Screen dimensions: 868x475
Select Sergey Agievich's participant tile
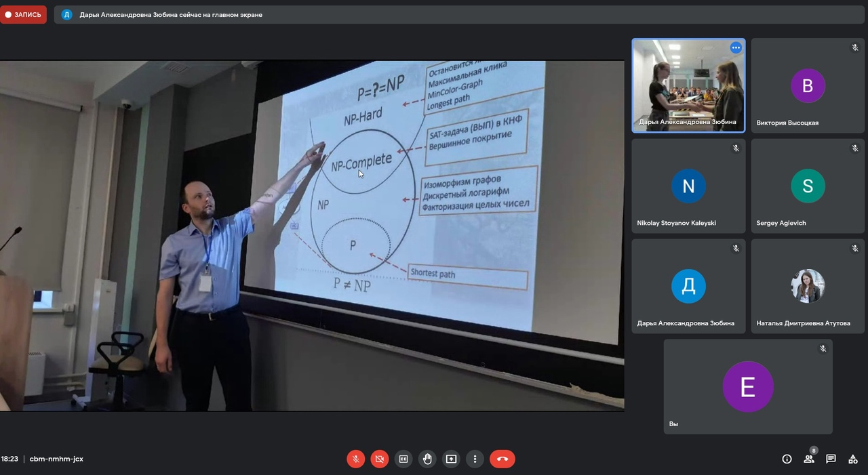pyautogui.click(x=807, y=186)
